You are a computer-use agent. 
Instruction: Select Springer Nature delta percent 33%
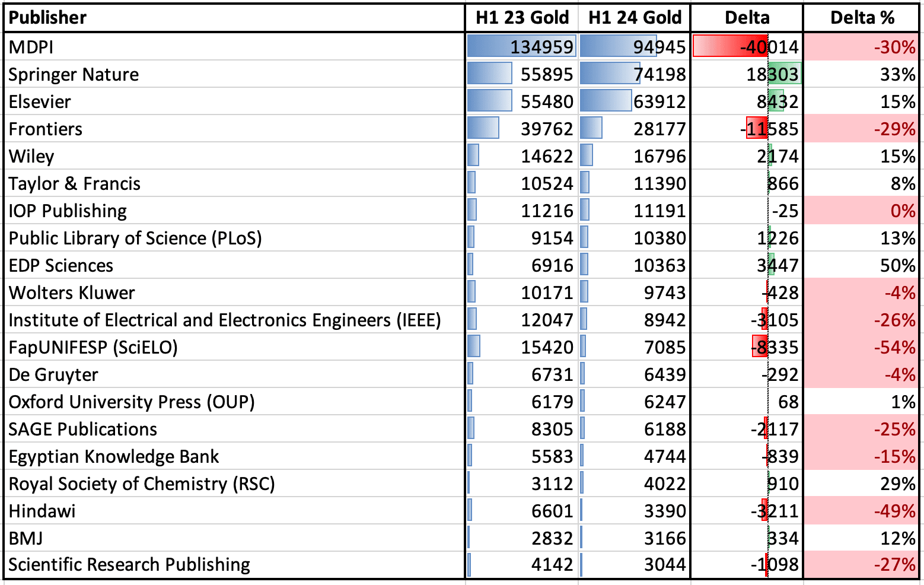[862, 74]
